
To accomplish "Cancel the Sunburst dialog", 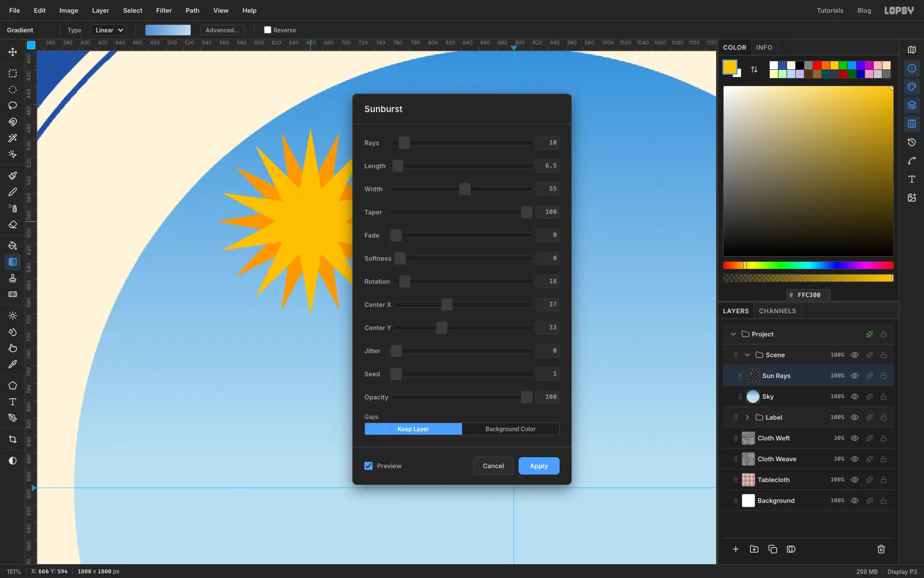I will coord(493,466).
